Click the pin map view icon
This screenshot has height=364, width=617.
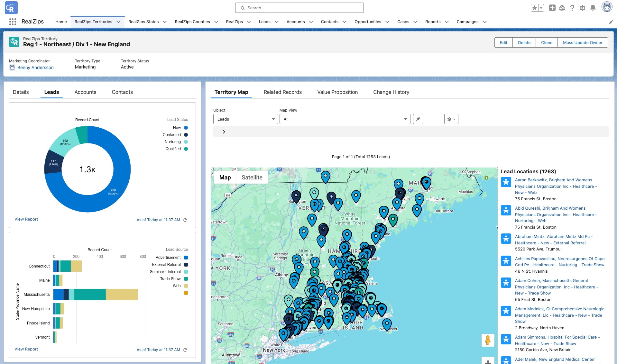click(418, 119)
